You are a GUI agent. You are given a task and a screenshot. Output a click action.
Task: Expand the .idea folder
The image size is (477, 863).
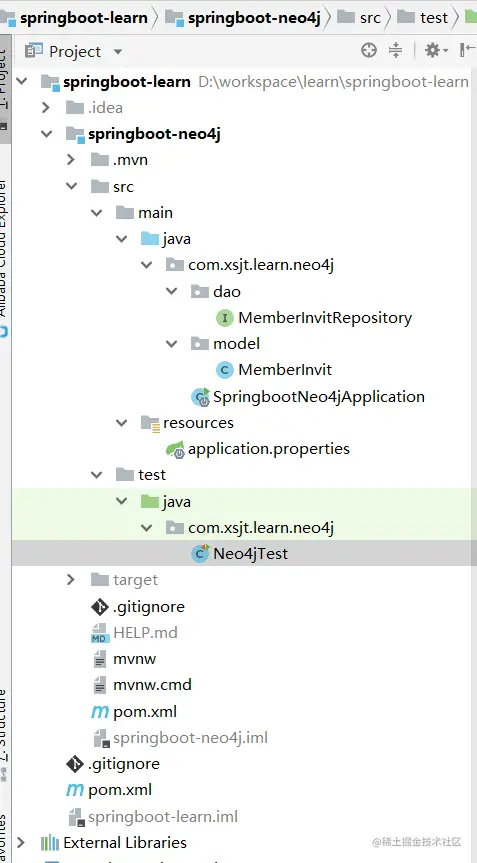[46, 107]
